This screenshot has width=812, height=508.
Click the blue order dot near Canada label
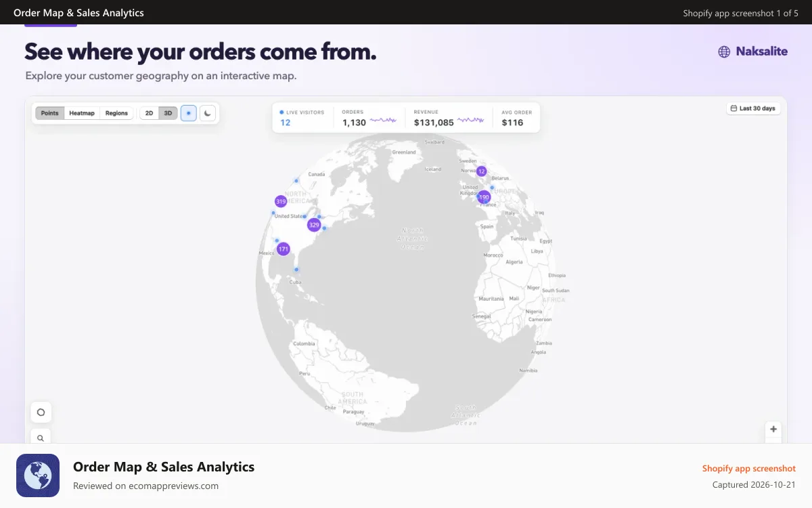(296, 180)
